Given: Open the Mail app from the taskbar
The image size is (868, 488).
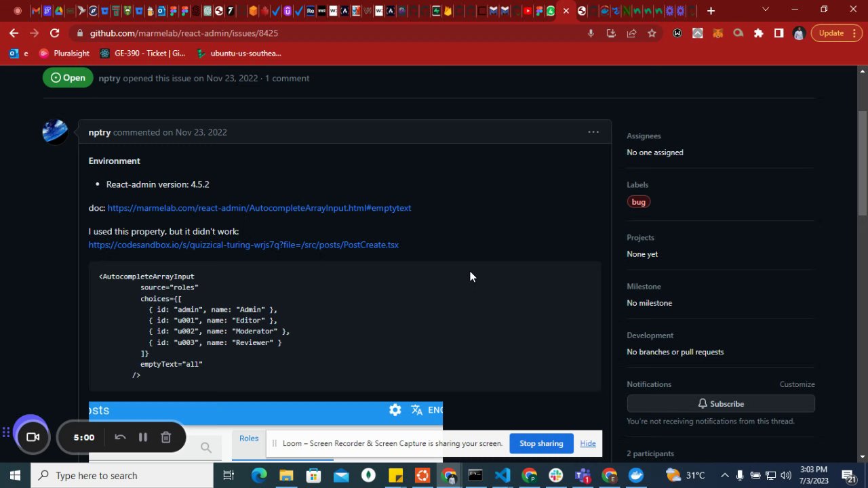Looking at the screenshot, I should [x=340, y=476].
